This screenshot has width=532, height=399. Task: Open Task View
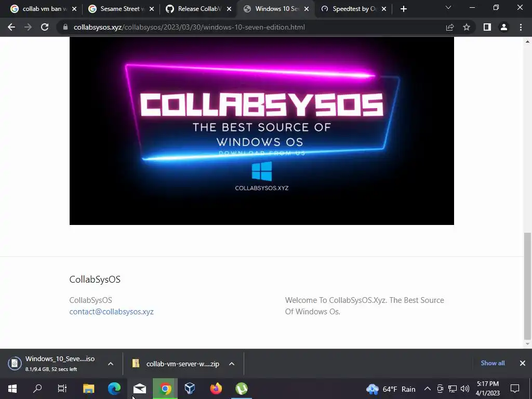pyautogui.click(x=62, y=389)
